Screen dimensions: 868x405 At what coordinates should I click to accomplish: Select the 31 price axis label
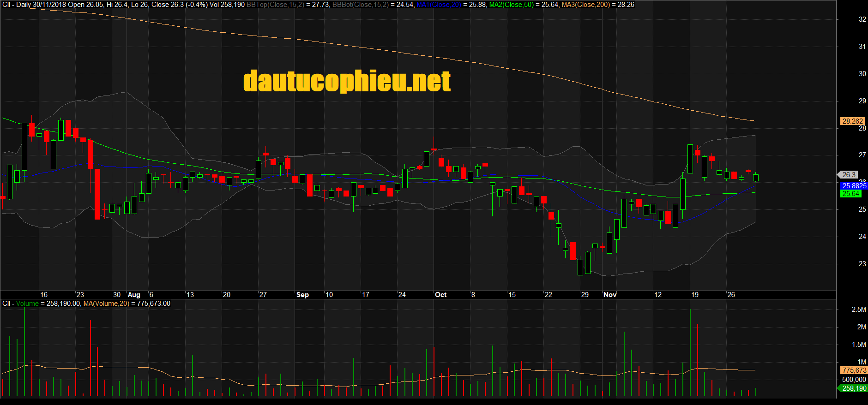[x=862, y=47]
